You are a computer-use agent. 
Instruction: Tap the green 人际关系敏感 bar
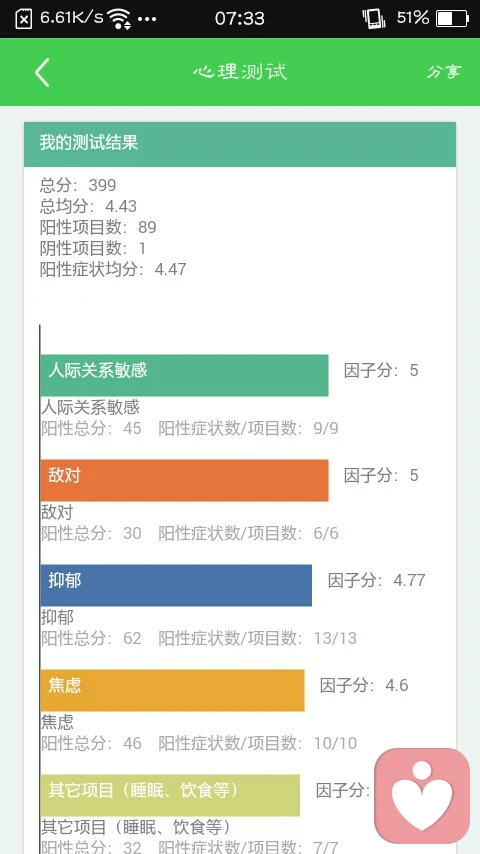[184, 375]
